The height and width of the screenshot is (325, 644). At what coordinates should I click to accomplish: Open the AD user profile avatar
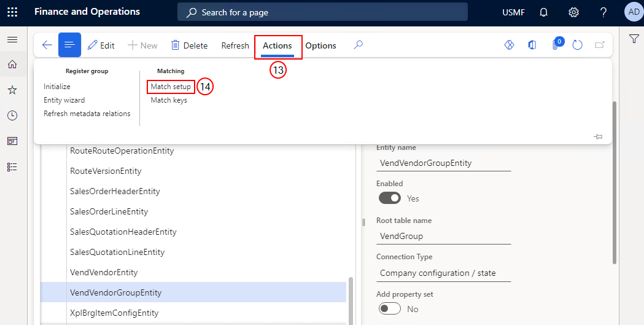[x=634, y=12]
